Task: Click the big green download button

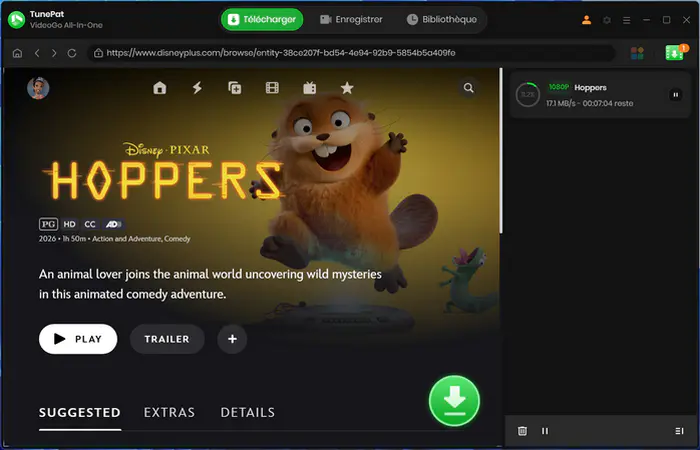Action: tap(454, 401)
